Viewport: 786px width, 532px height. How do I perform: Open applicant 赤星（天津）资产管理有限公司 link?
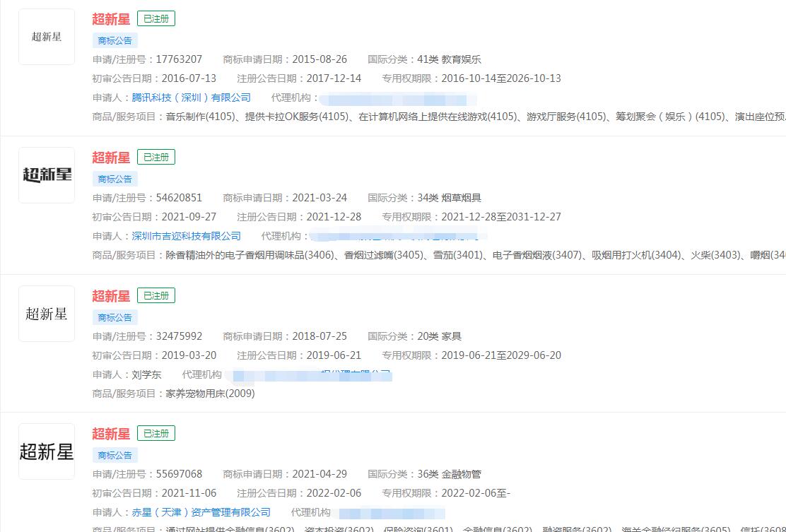201,512
